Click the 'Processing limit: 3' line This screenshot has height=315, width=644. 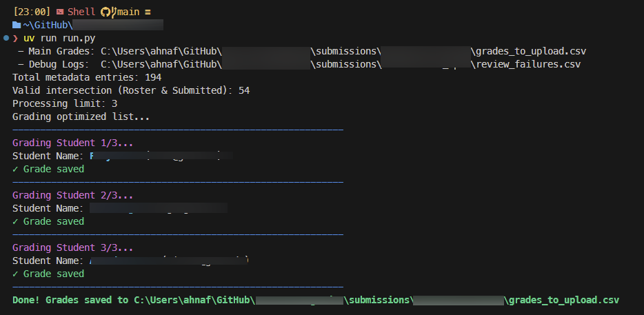click(x=65, y=103)
